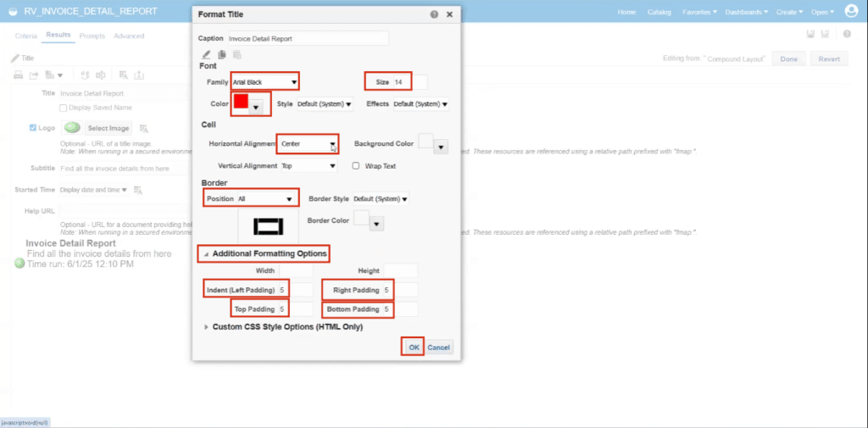Collapse the Additional Formatting Options section
The height and width of the screenshot is (428, 868).
click(207, 254)
